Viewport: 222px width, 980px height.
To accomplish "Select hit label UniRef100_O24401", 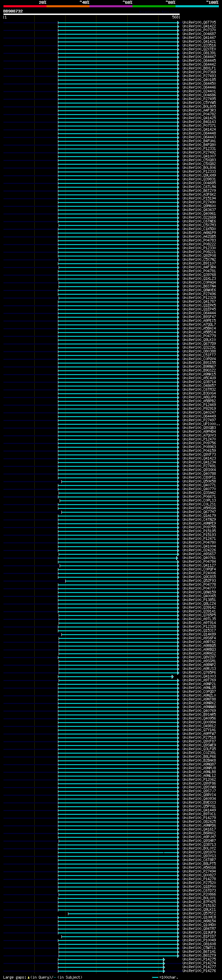I will pos(199,91).
